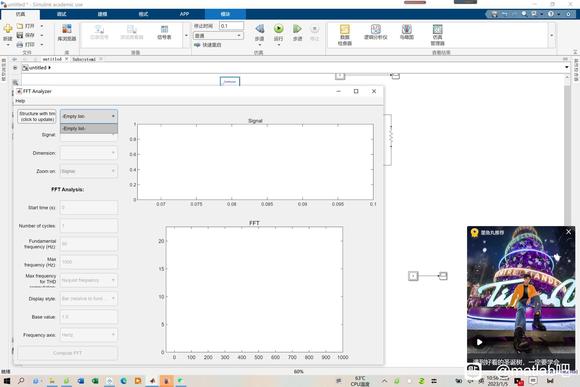This screenshot has width=580, height=387.
Task: Click the Save (保存) disk icon
Action: 20,35
